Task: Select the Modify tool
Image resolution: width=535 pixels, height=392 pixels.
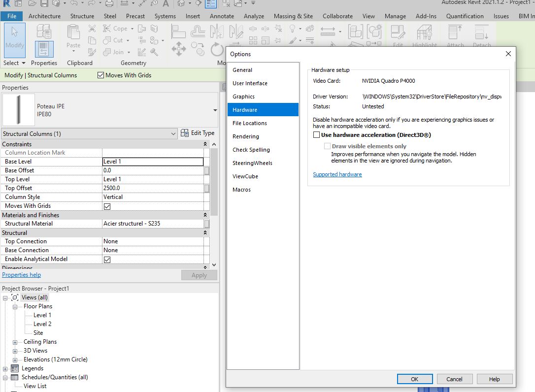Action: 14,40
